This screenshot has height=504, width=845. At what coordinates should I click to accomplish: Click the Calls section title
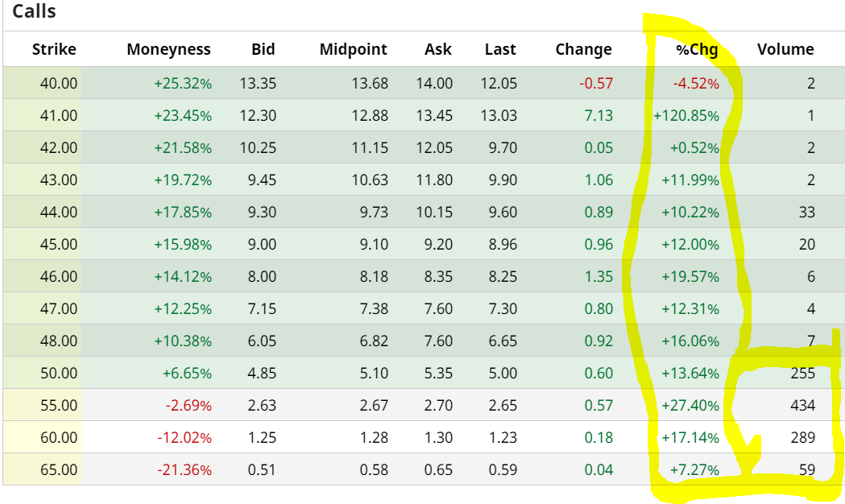click(34, 12)
